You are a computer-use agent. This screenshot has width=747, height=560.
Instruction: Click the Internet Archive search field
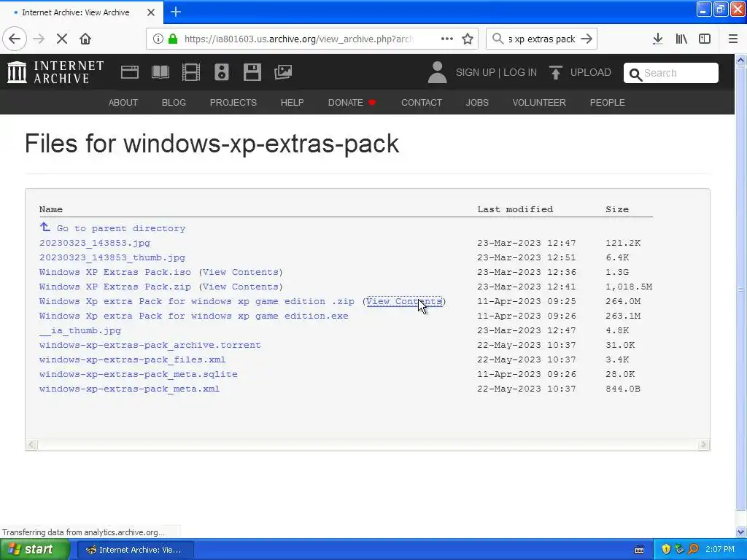671,73
